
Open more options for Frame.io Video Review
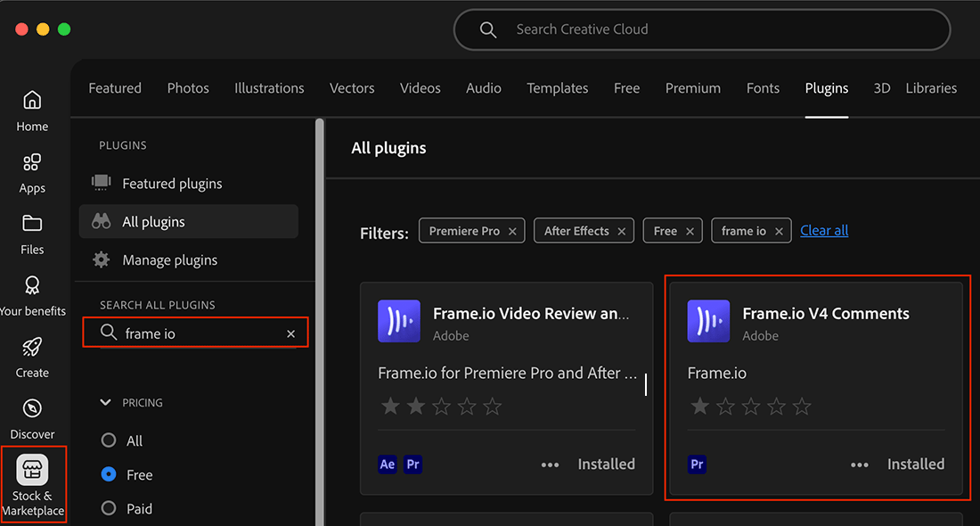(550, 464)
